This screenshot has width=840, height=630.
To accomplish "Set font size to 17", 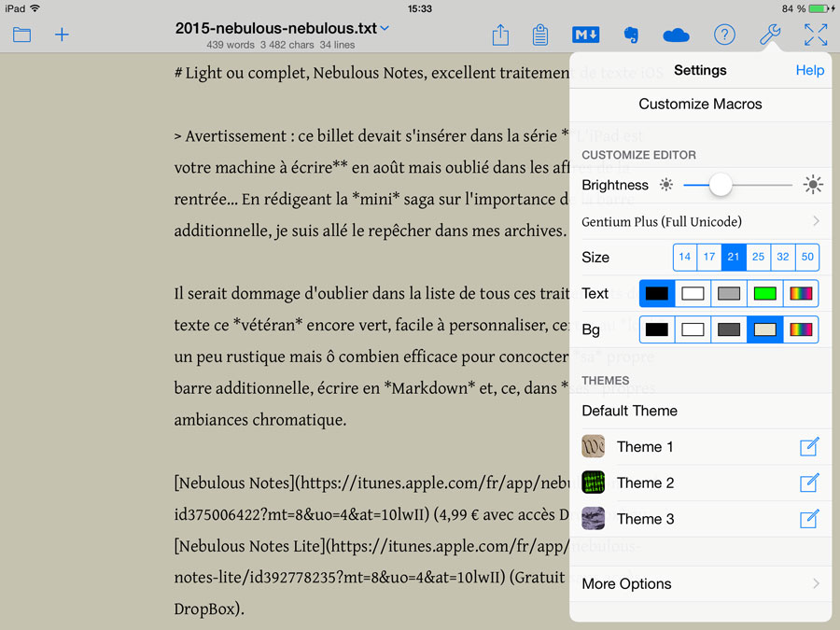I will tap(709, 257).
